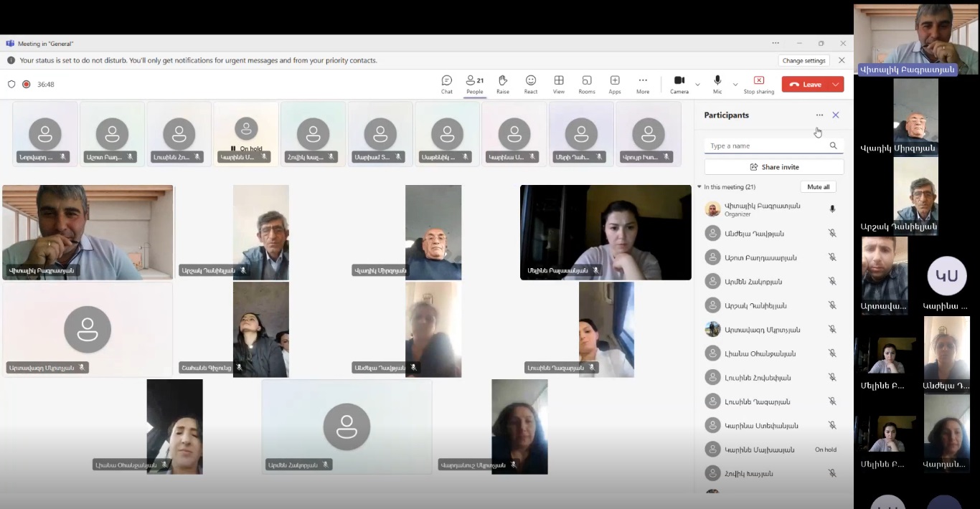The image size is (980, 509).
Task: Click the shield privacy icon
Action: point(11,84)
